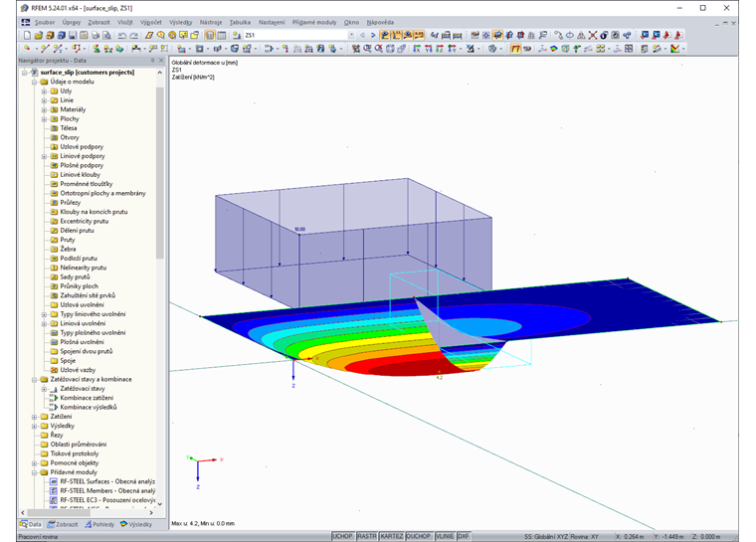Select Tiskové protokoly tree item
The height and width of the screenshot is (542, 756).
pyautogui.click(x=75, y=453)
